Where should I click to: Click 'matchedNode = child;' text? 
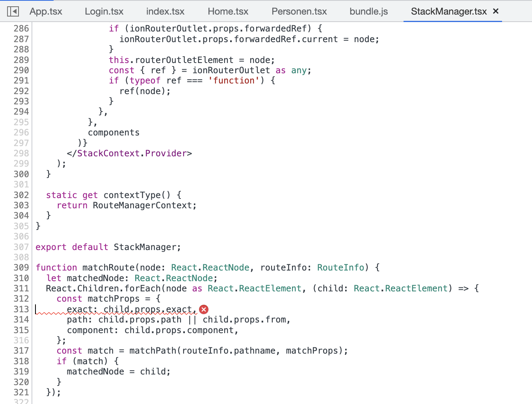tap(119, 371)
